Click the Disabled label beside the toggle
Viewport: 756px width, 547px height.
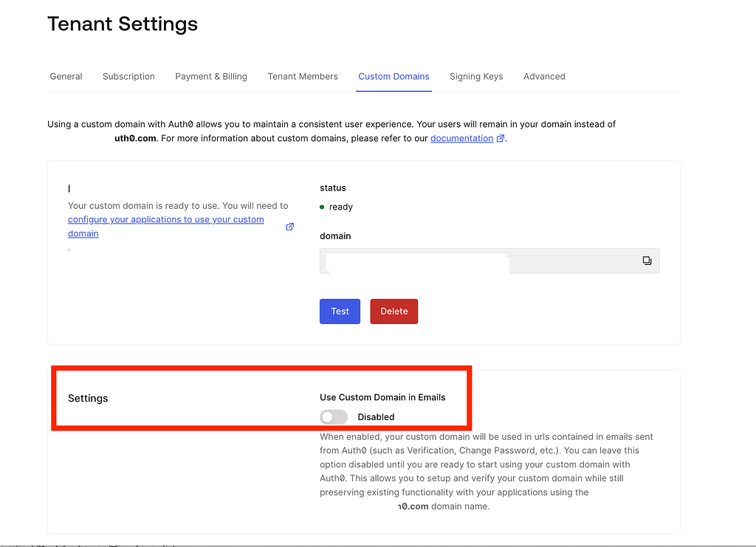(x=376, y=417)
